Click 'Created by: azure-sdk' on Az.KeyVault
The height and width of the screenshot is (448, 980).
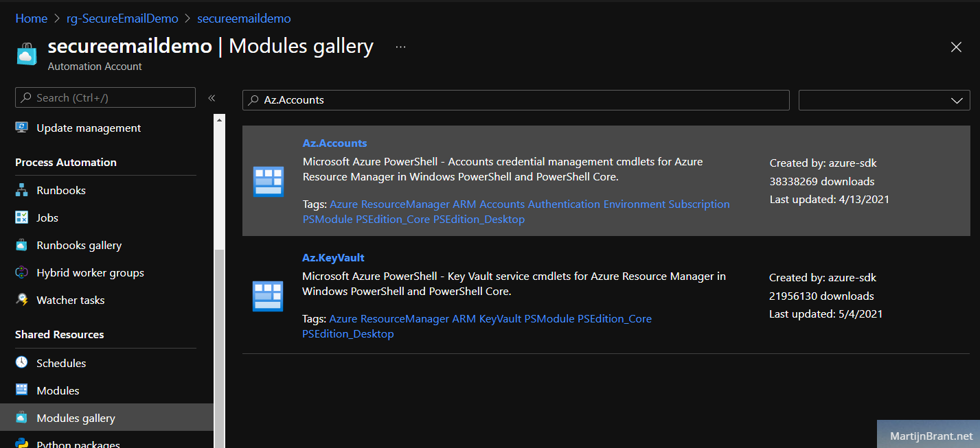click(x=823, y=277)
